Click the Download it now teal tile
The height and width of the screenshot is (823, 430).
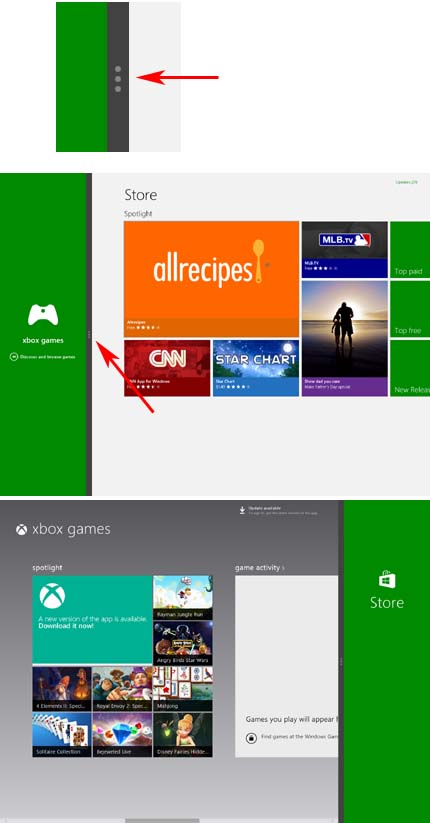click(92, 620)
